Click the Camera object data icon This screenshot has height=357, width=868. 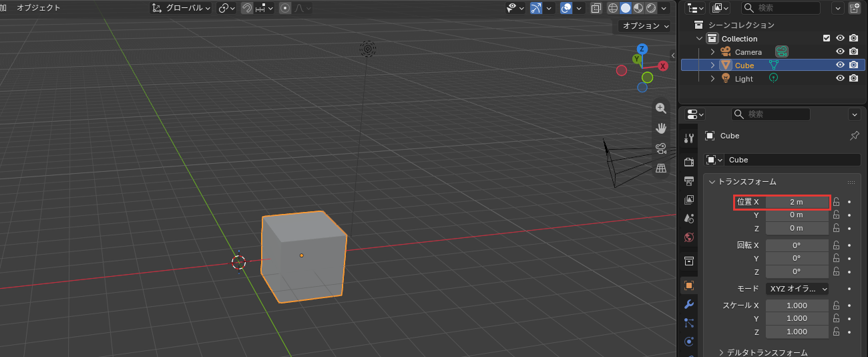[x=782, y=51]
